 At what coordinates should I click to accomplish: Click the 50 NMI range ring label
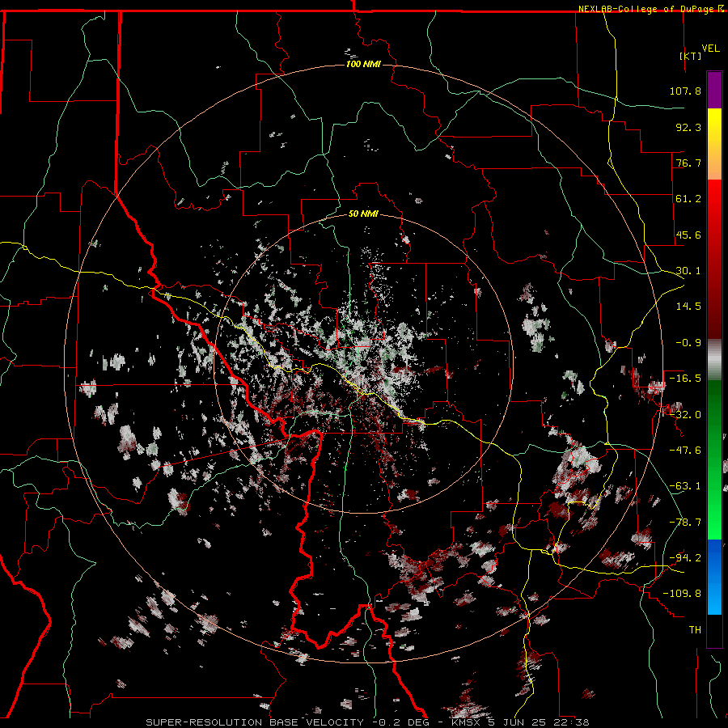(x=363, y=214)
